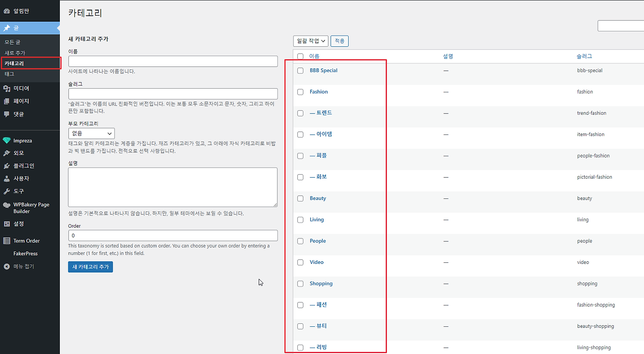The height and width of the screenshot is (354, 644).
Task: Check the 피플 category checkbox
Action: (300, 156)
